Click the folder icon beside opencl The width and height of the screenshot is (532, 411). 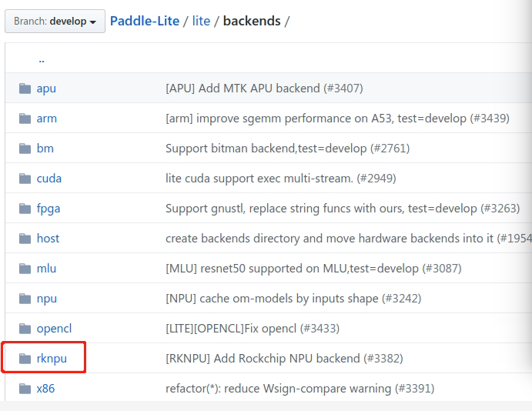click(x=25, y=329)
